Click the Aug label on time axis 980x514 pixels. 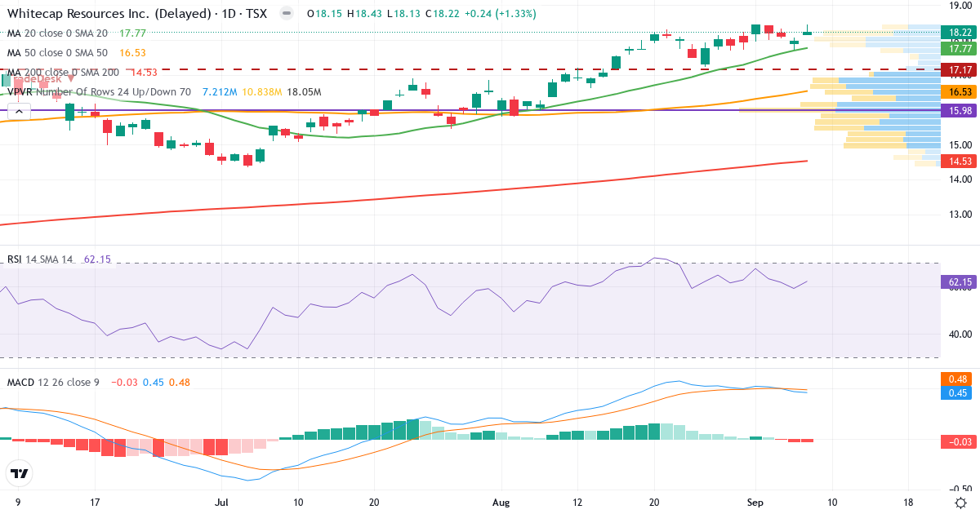[x=501, y=503]
